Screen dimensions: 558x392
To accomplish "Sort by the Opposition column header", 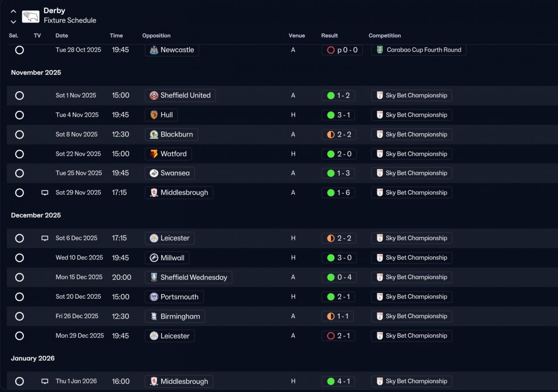I will click(x=156, y=36).
